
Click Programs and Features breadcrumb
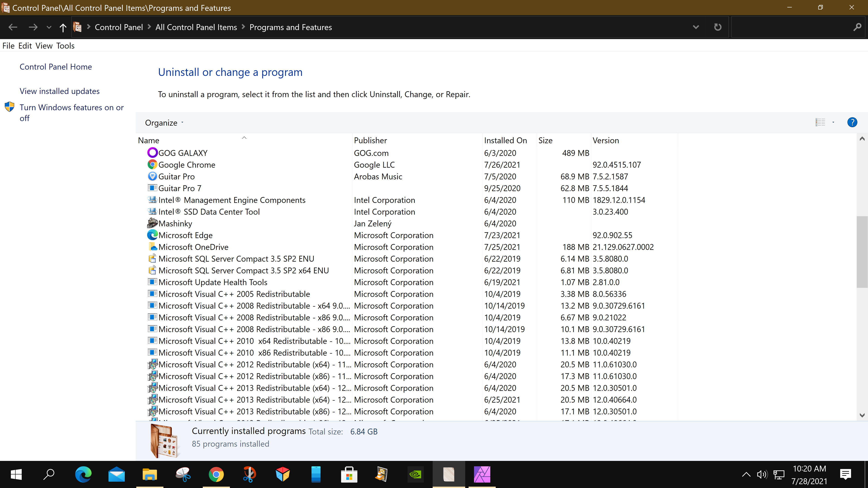tap(290, 27)
